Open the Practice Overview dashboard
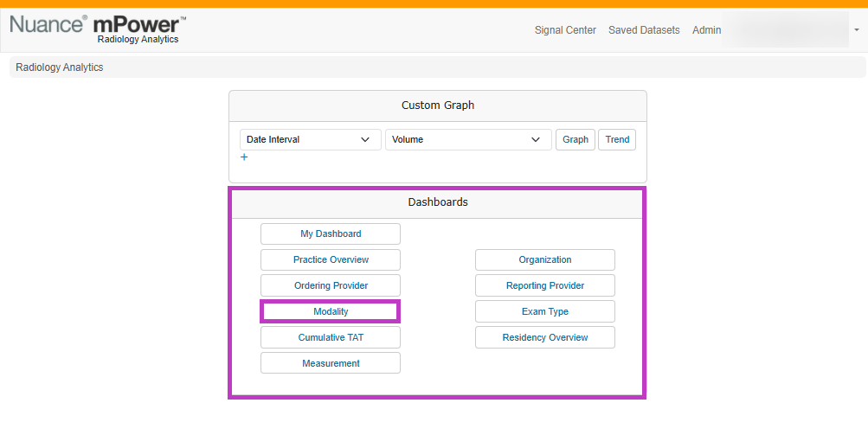 (x=331, y=259)
